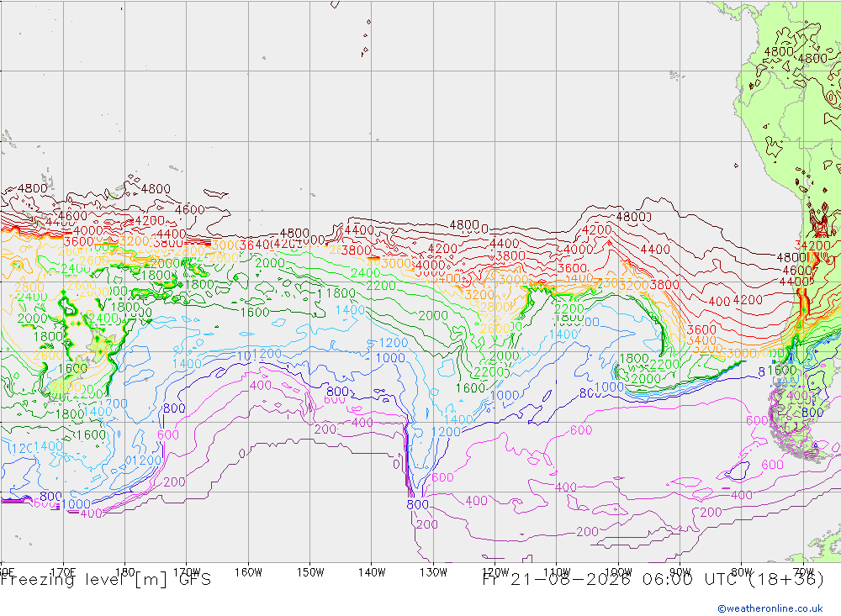Click the '101200' overlapping contour label
841x616 pixels.
[x=259, y=354]
